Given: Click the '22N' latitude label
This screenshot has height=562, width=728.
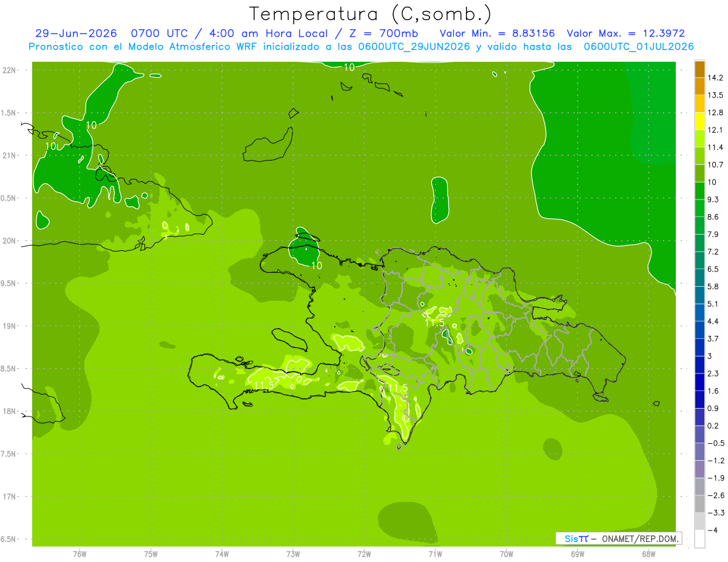Looking at the screenshot, I should click(x=10, y=70).
